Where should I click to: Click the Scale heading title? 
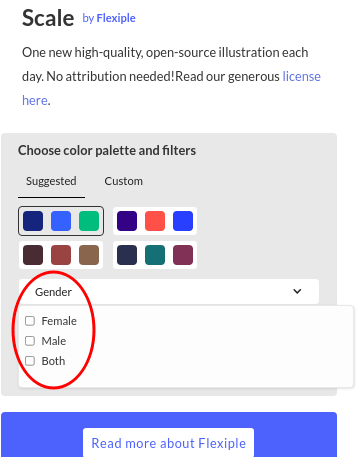pyautogui.click(x=48, y=18)
